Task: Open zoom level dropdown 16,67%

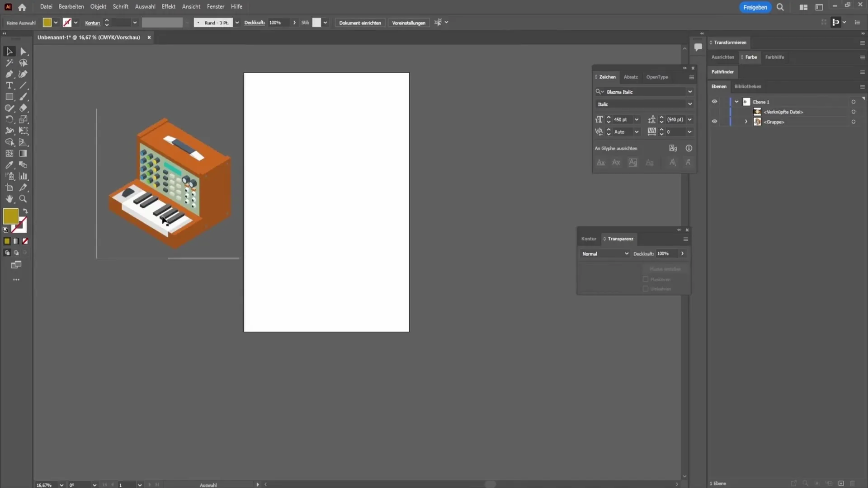Action: (61, 485)
